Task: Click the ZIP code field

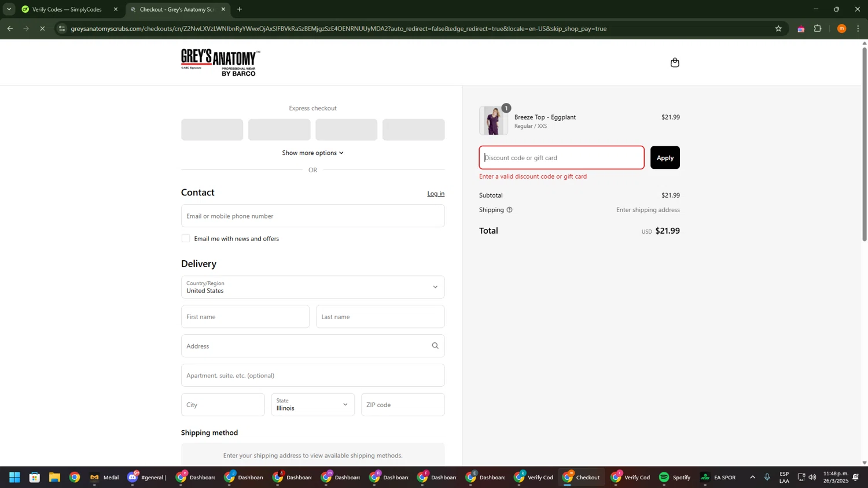Action: (x=403, y=405)
